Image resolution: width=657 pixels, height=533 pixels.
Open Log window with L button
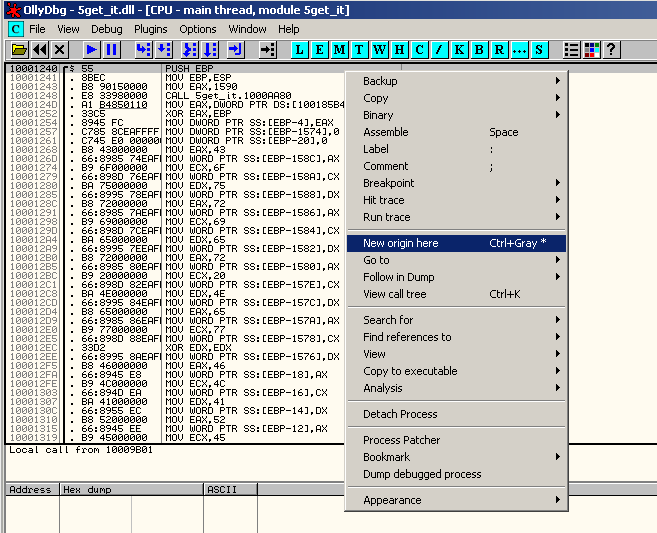coord(300,49)
